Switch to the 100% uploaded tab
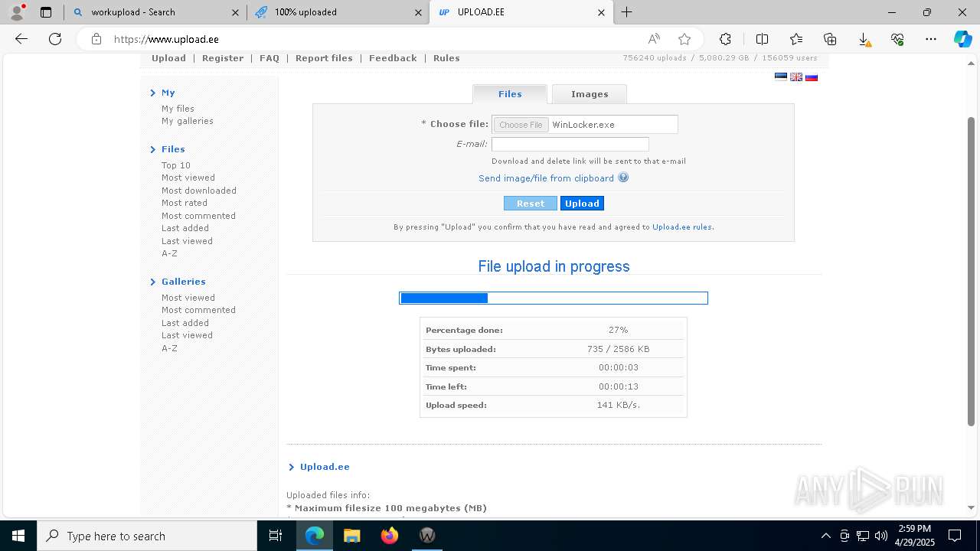Image resolution: width=980 pixels, height=551 pixels. pos(338,12)
